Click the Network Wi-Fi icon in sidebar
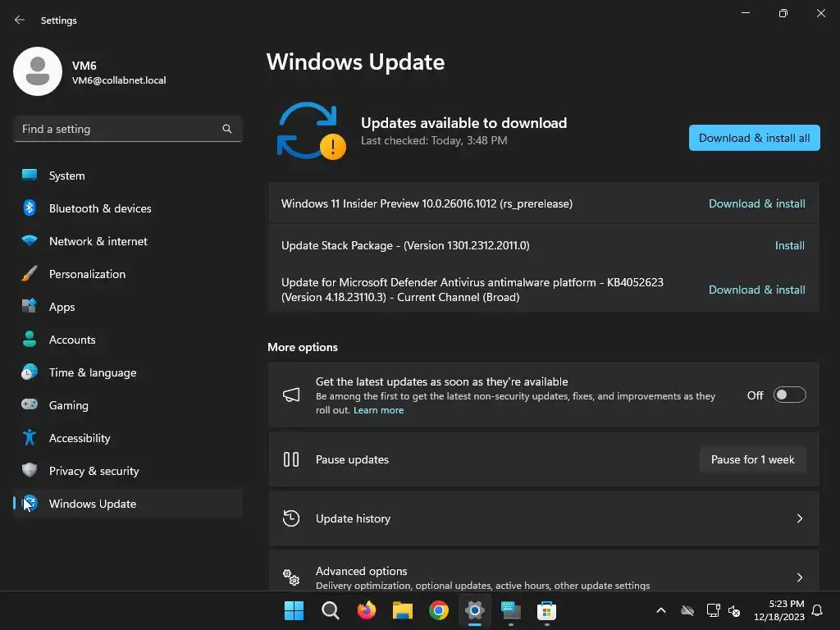840x630 pixels. click(30, 240)
